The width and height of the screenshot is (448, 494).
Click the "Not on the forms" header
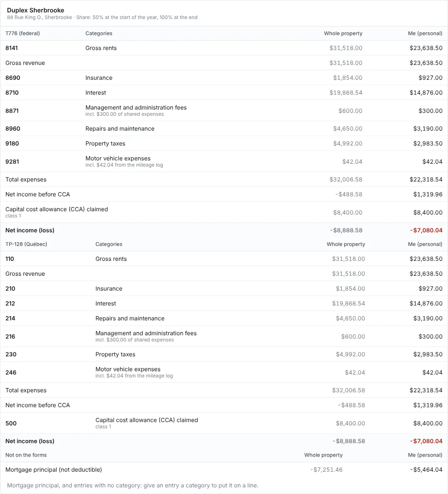click(26, 455)
